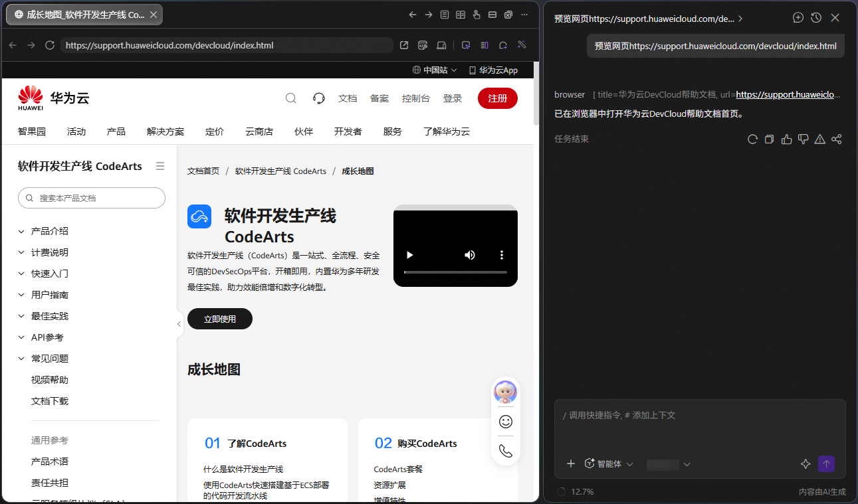Image resolution: width=858 pixels, height=504 pixels.
Task: Click the 登录 login link
Action: pyautogui.click(x=453, y=98)
